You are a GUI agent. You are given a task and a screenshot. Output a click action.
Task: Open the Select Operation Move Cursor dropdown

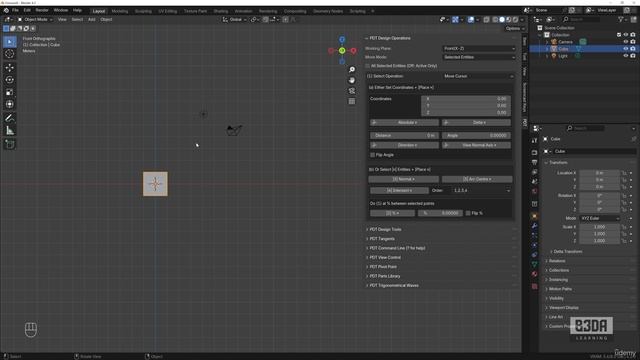click(478, 76)
